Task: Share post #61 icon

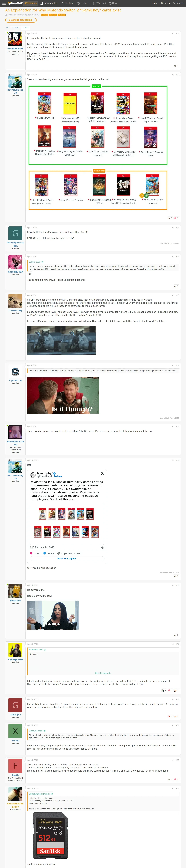Action: 173,699
